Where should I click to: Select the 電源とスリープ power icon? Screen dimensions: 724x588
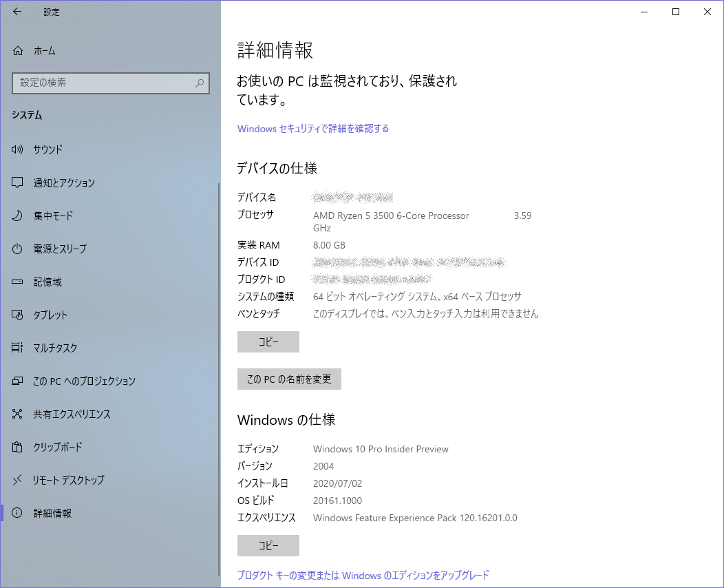click(17, 249)
